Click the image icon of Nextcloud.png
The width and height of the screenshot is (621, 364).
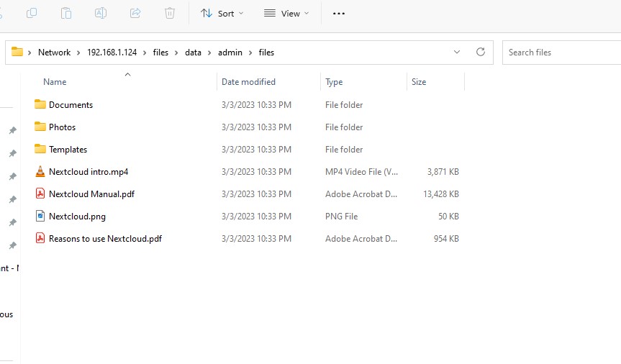(x=40, y=216)
